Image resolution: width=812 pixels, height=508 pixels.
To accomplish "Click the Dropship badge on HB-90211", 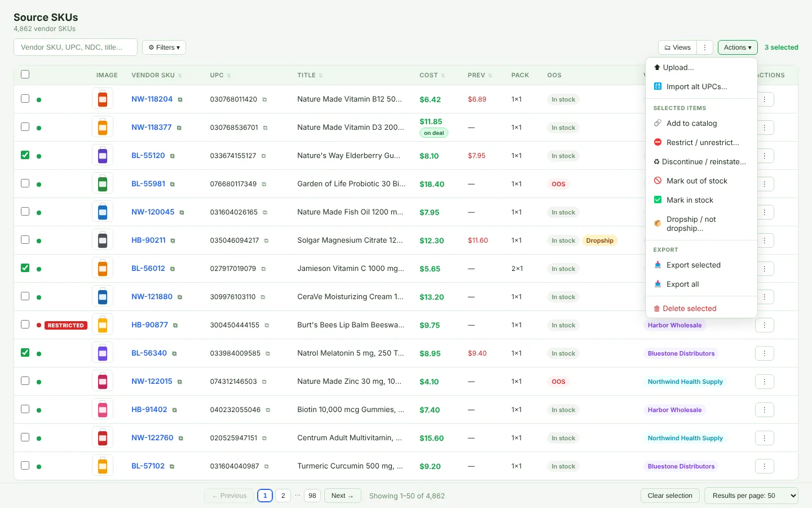I will (599, 240).
